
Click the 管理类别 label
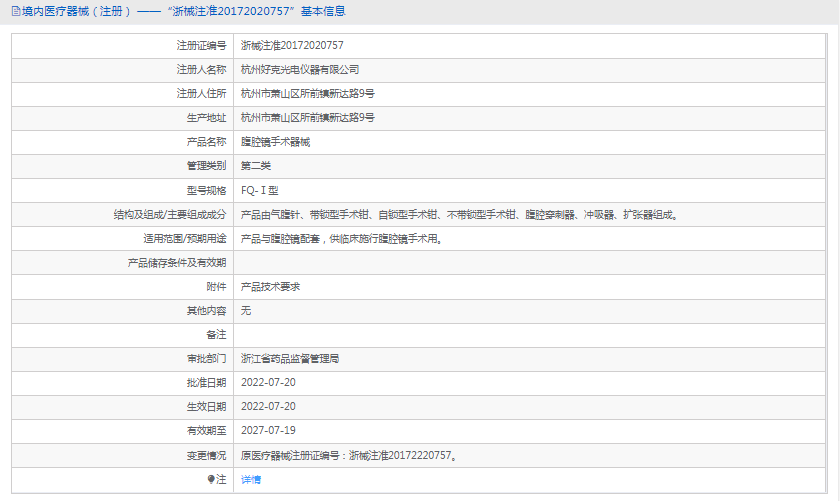point(206,166)
